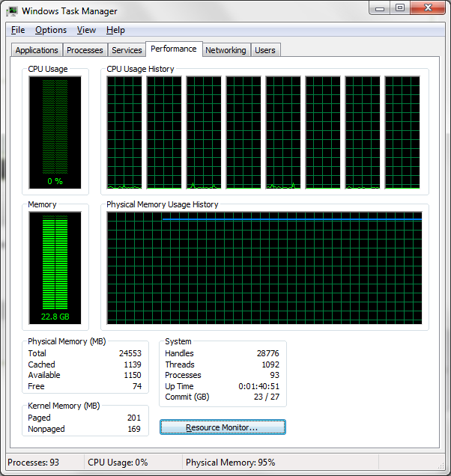451x476 pixels.
Task: Switch to the Services tab
Action: [x=127, y=50]
